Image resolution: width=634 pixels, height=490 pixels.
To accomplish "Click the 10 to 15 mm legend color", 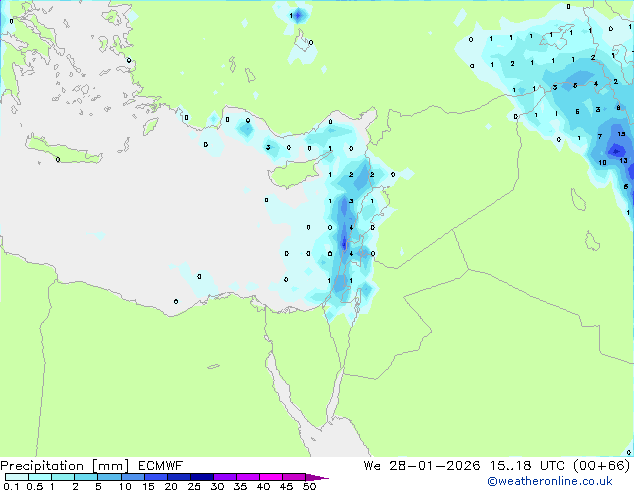I will click(132, 477).
